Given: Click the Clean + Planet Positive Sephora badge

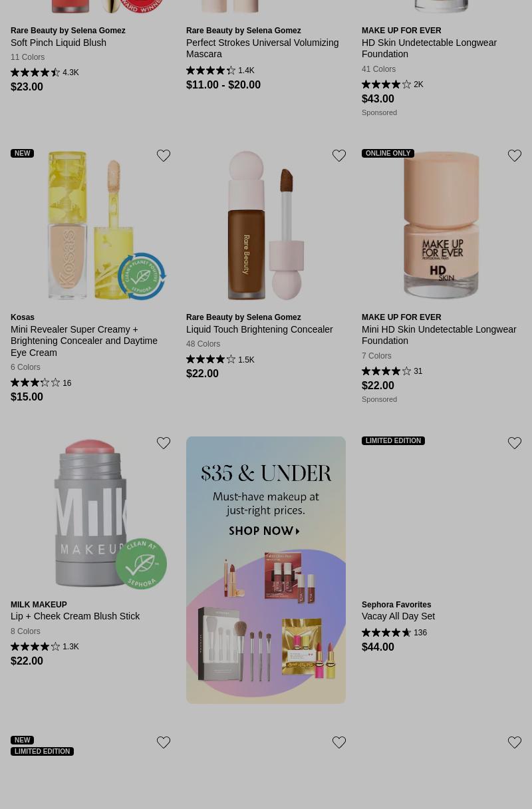Looking at the screenshot, I should (141, 276).
